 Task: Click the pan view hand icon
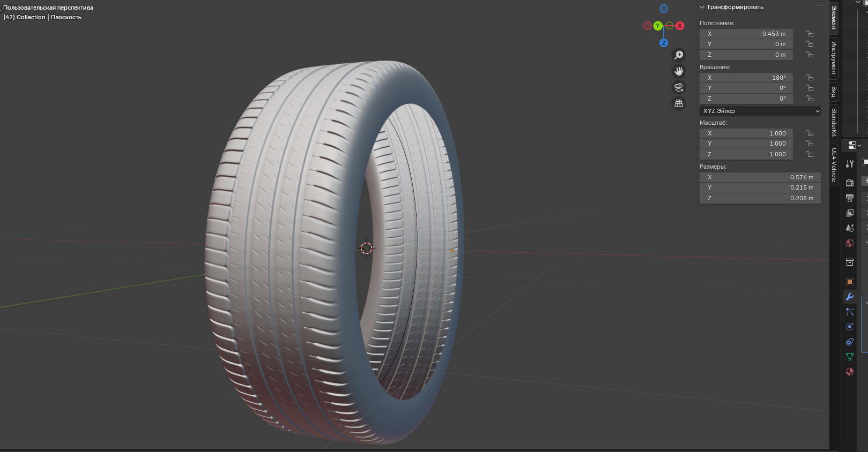tap(679, 71)
